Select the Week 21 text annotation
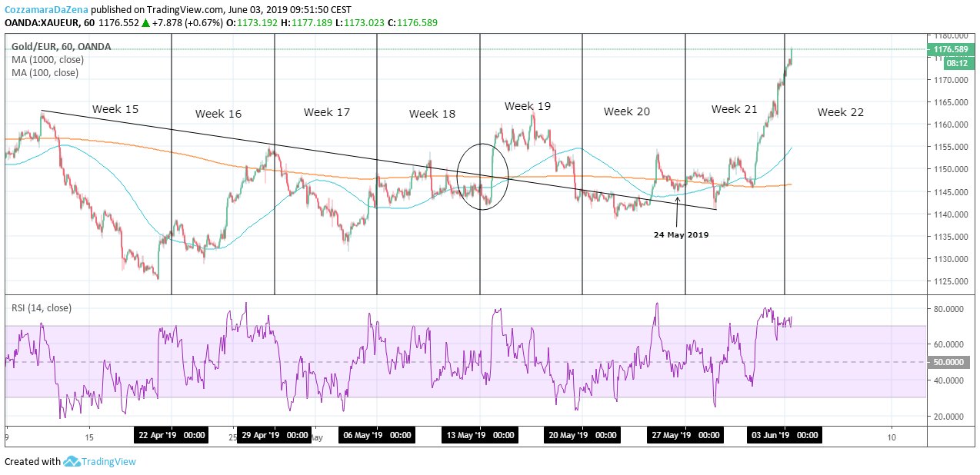 tap(735, 109)
